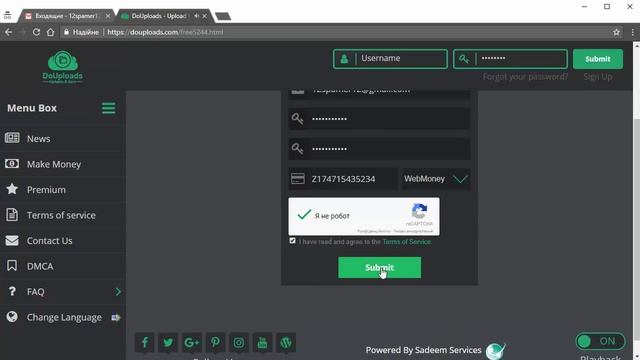Click the Contact Us envelope icon
640x360 pixels.
[12, 240]
